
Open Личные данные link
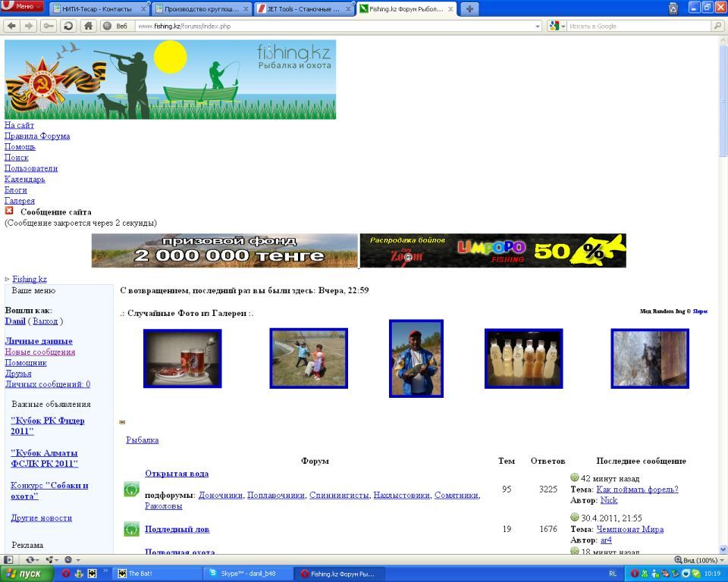39,341
